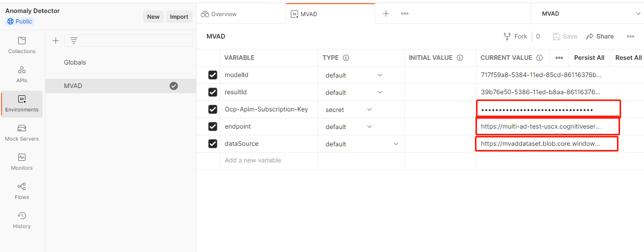The image size is (644, 252).
Task: Click the environment search filter field
Action: point(128,41)
